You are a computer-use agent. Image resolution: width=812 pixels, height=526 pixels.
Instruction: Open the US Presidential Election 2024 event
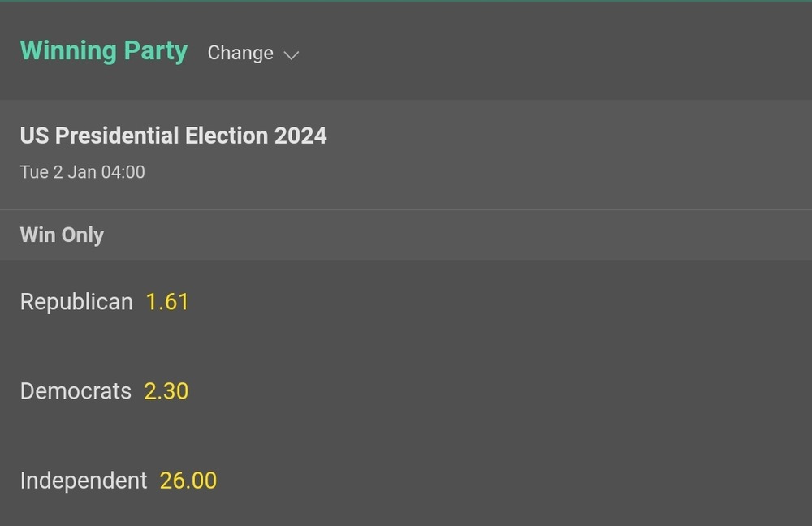(173, 135)
